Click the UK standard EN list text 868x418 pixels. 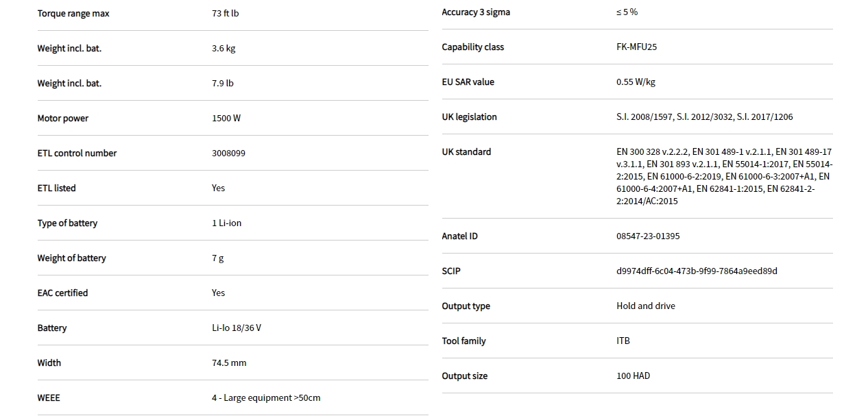pos(723,177)
